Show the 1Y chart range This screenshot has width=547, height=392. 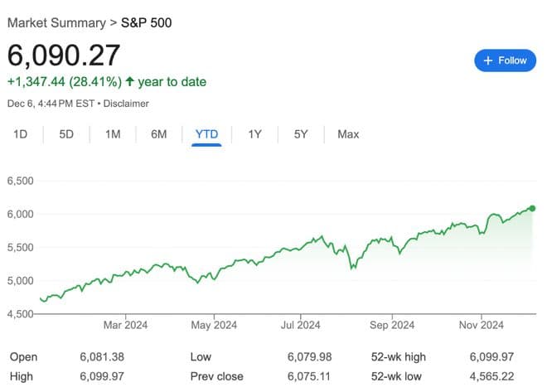click(255, 133)
